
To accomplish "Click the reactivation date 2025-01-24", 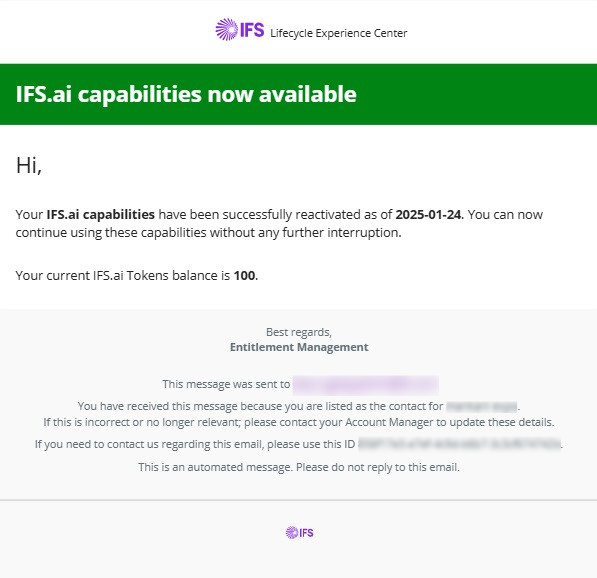I will point(428,214).
